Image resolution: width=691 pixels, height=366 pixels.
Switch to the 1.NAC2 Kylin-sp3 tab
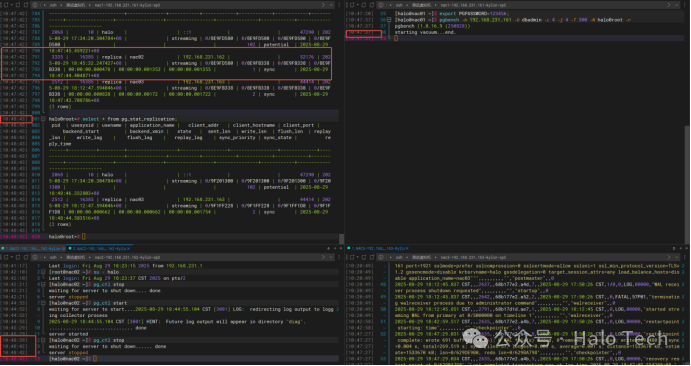point(33,248)
